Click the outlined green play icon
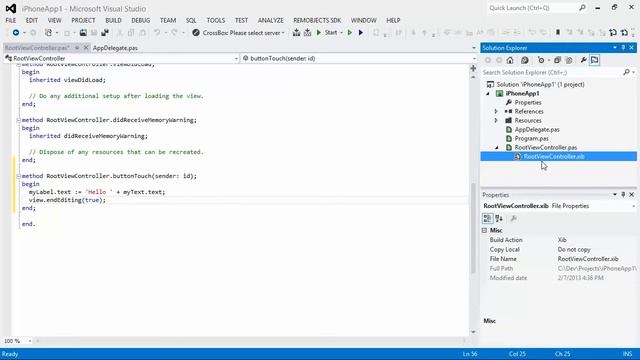The height and width of the screenshot is (360, 640). (x=349, y=33)
